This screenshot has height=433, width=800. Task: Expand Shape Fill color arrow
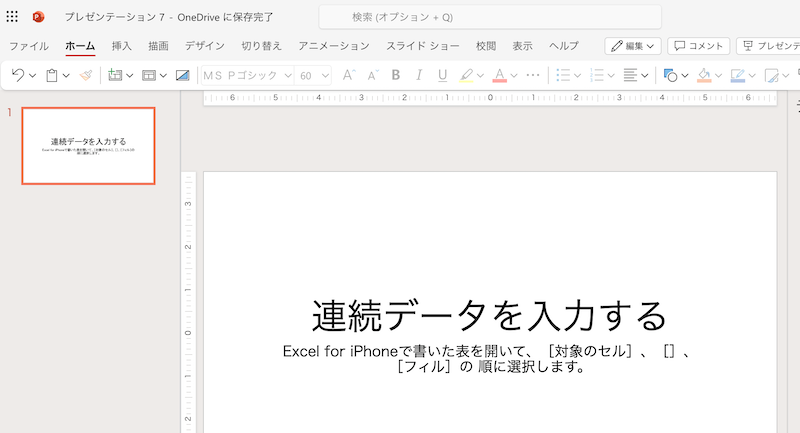pyautogui.click(x=718, y=75)
